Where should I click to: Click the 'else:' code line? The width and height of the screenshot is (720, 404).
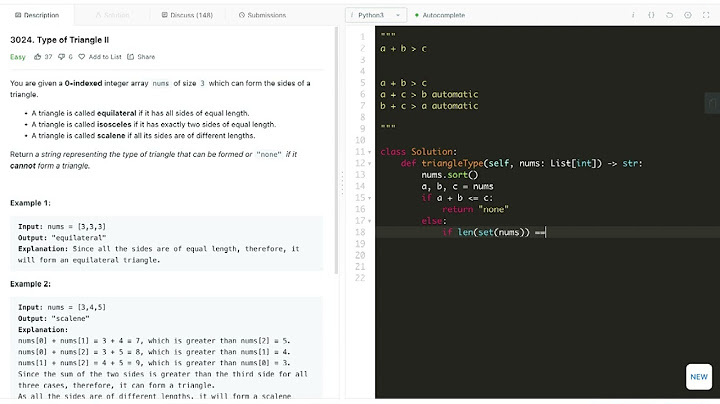pyautogui.click(x=434, y=221)
